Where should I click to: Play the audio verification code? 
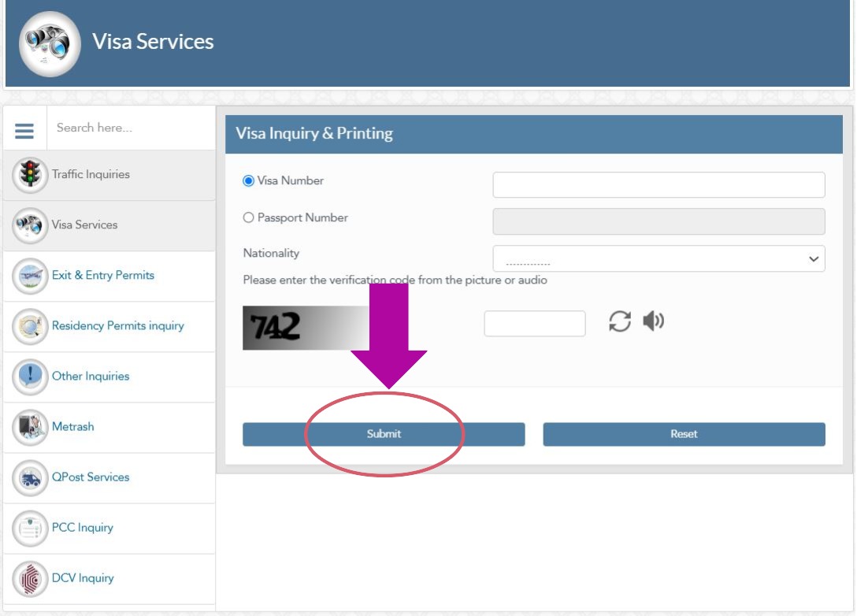(655, 321)
